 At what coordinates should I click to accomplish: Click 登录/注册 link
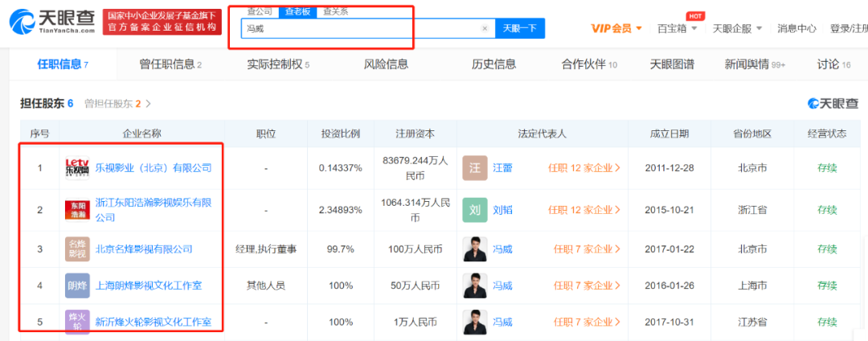tap(849, 29)
